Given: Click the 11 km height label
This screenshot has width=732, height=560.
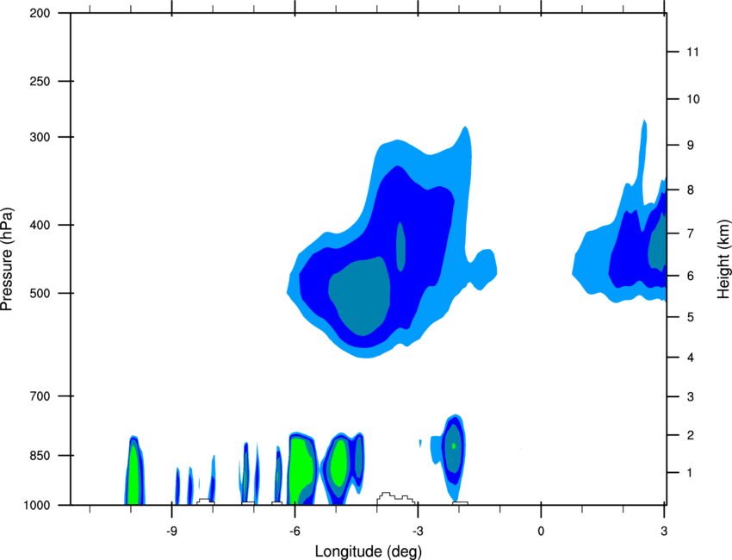Looking at the screenshot, I should tap(692, 52).
